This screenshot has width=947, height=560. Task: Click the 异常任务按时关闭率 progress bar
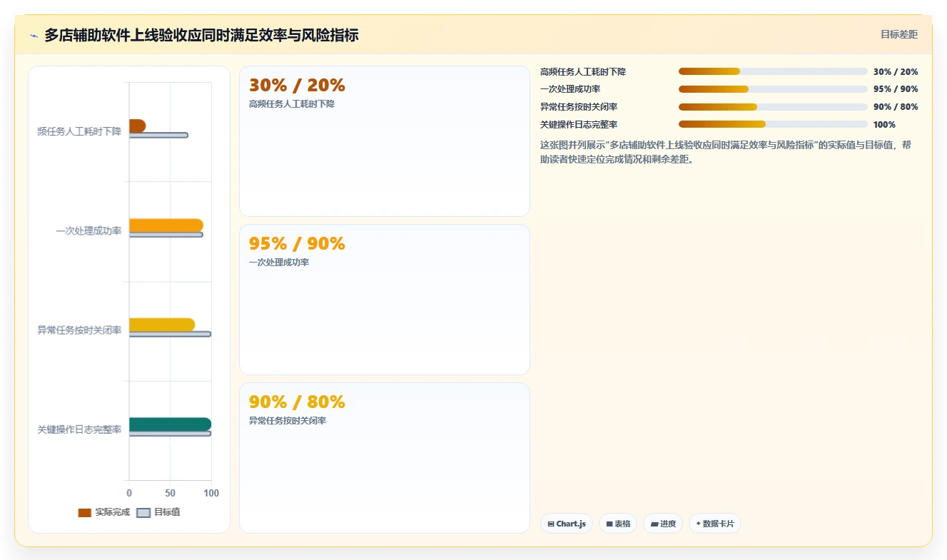click(773, 107)
